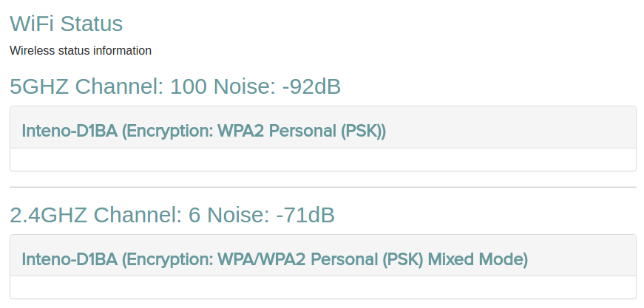Click the horizontal divider between the radio sections
Screen dimensions: 644x308
coord(322,188)
